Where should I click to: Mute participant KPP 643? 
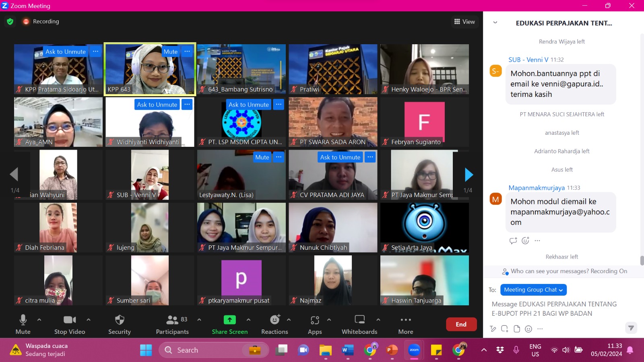[x=170, y=51]
